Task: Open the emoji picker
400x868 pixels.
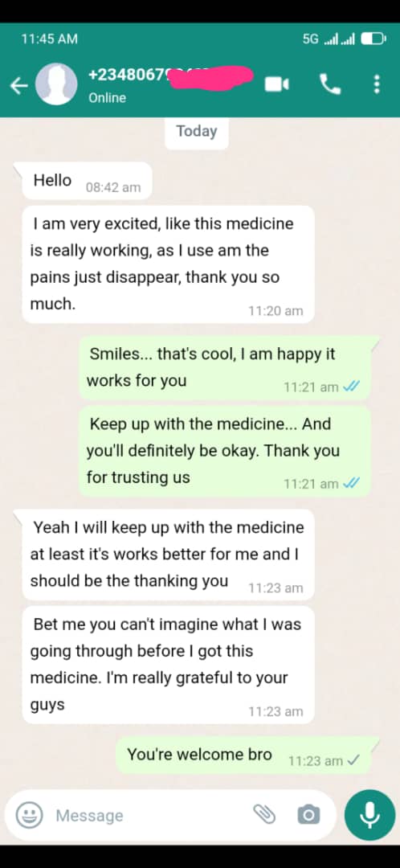Action: click(x=30, y=815)
